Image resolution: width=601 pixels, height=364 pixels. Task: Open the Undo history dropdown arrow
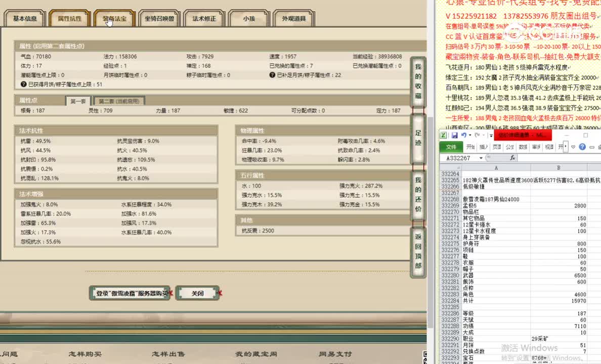(470, 135)
